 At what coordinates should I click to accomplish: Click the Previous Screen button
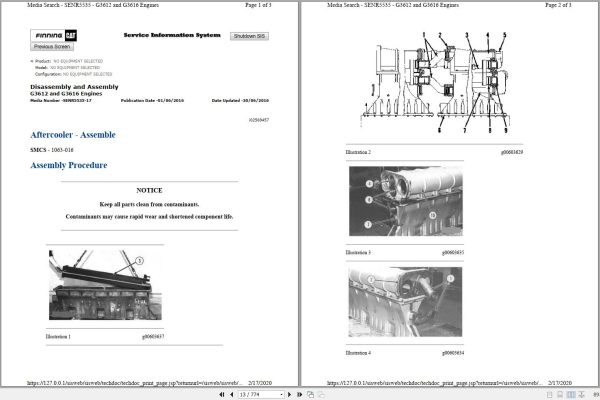52,47
